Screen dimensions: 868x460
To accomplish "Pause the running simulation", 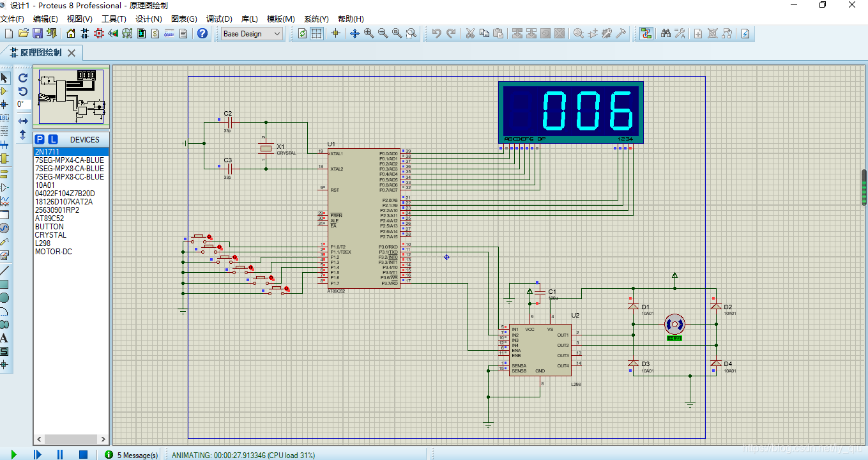I will (x=60, y=454).
